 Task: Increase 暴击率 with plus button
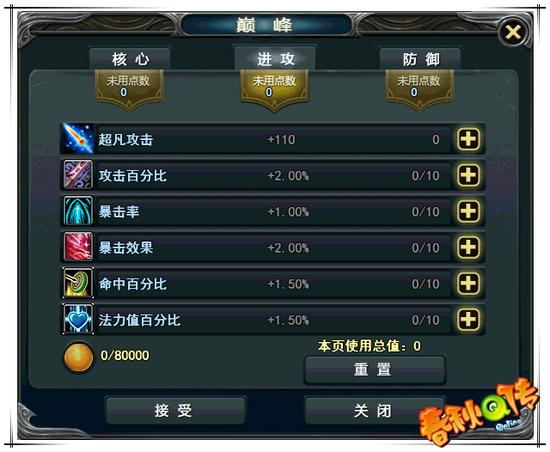coord(468,211)
